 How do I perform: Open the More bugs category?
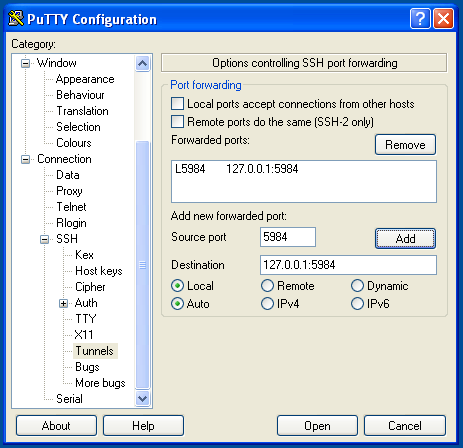click(100, 383)
